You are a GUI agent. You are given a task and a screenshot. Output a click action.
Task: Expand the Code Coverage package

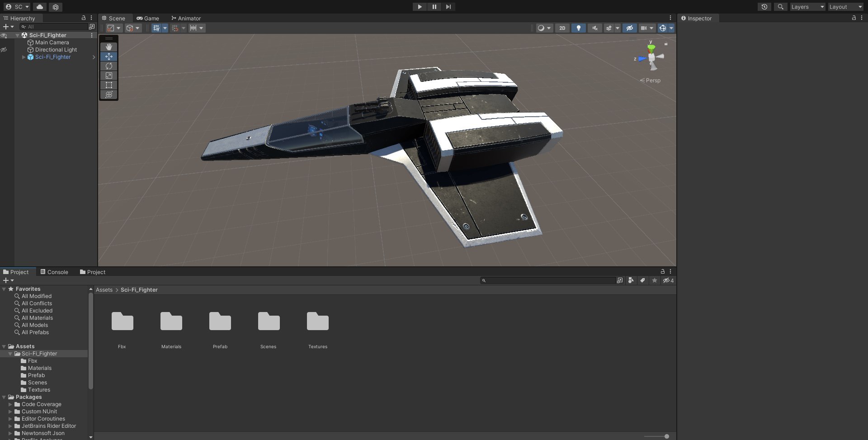coord(10,404)
